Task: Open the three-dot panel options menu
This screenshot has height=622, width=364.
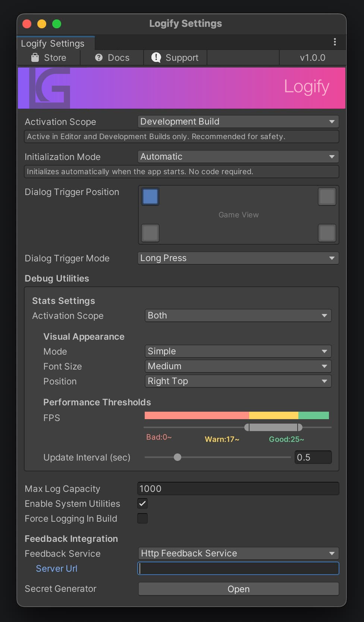Action: click(x=335, y=42)
